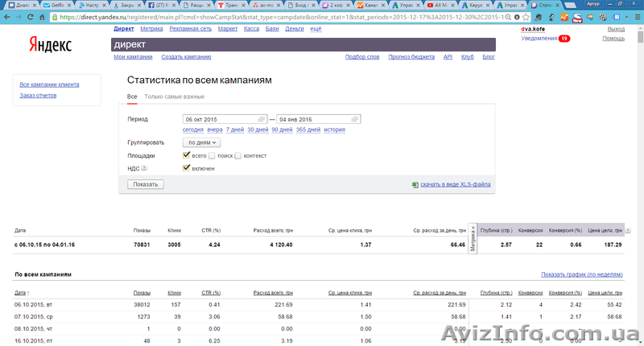644x346 pixels.
Task: Enable the 'поиск' checkbox
Action: [x=212, y=155]
